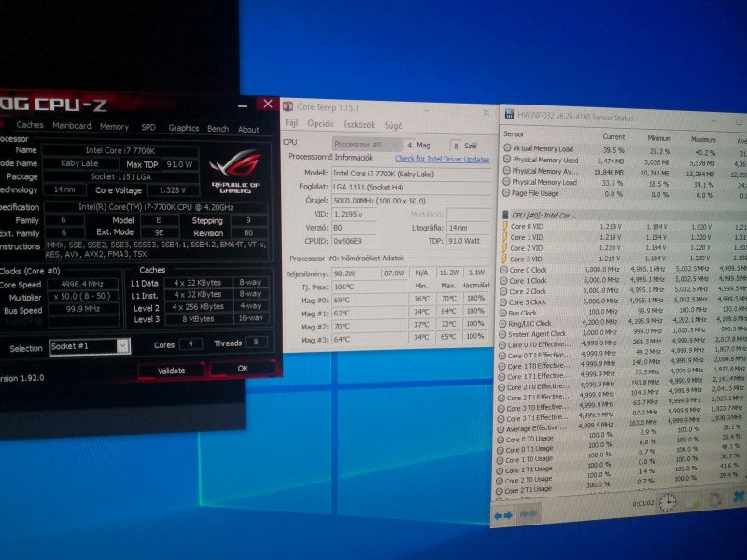Click the Mag #2 temperature 70°C in Core Temp
This screenshot has width=747, height=560.
(370, 327)
